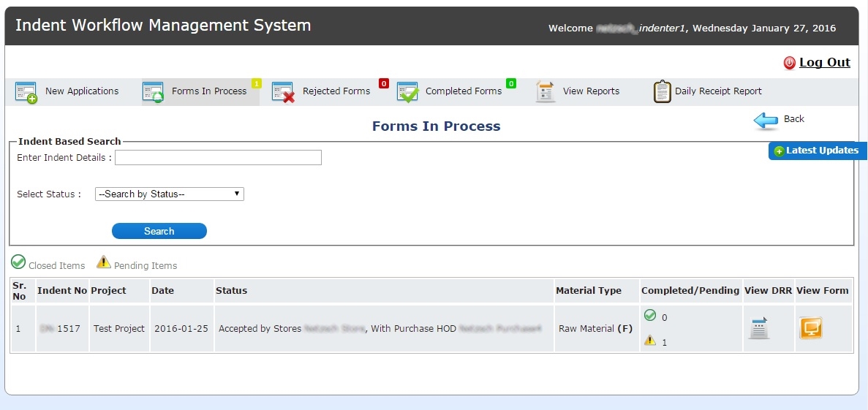Expand the Search by Status dropdown
Screen dimensions: 868x410
169,194
